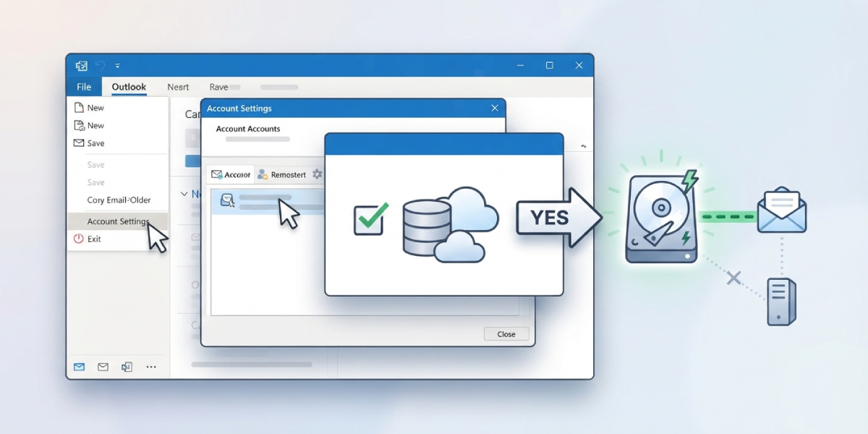This screenshot has height=434, width=868.
Task: Select Cory Email/Older in the File menu
Action: click(119, 200)
